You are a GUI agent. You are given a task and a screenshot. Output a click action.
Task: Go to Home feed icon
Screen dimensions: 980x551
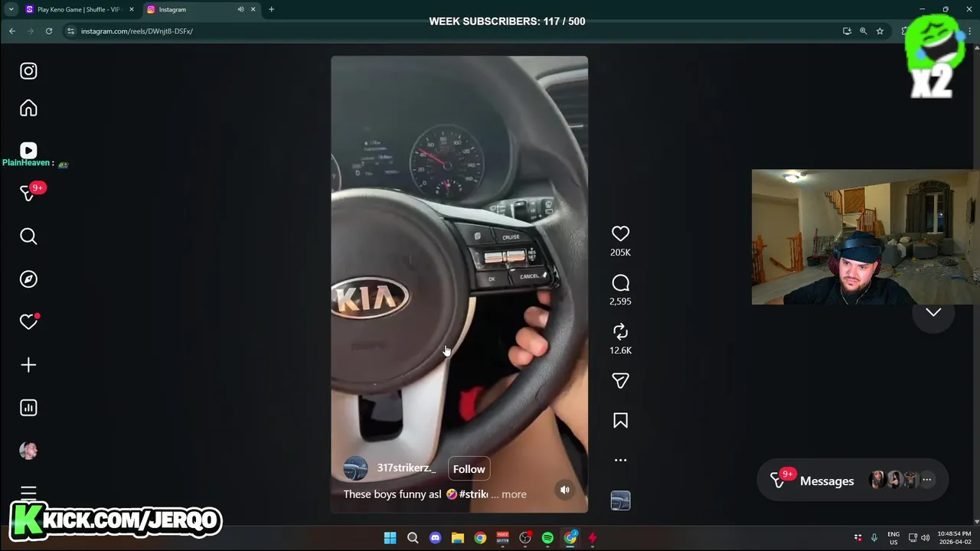tap(28, 108)
